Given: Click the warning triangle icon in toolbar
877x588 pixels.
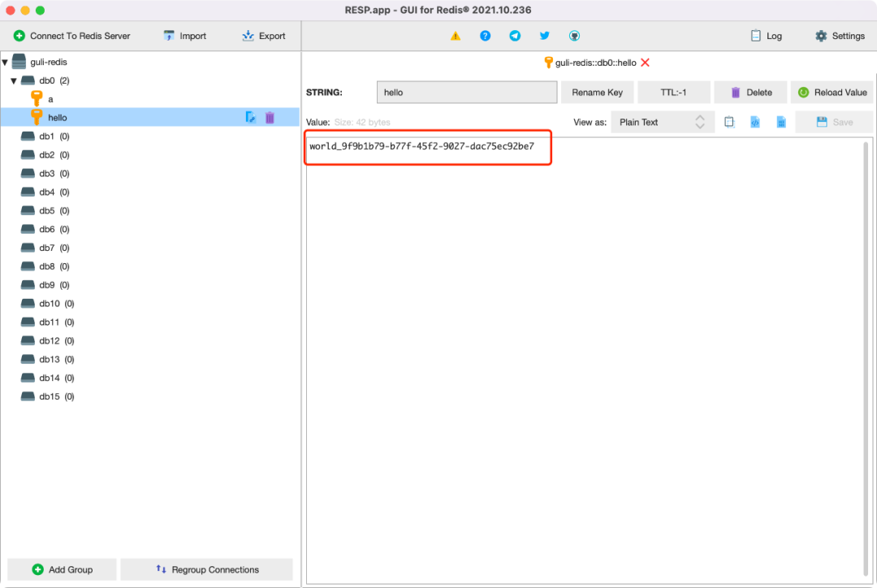Looking at the screenshot, I should click(456, 36).
